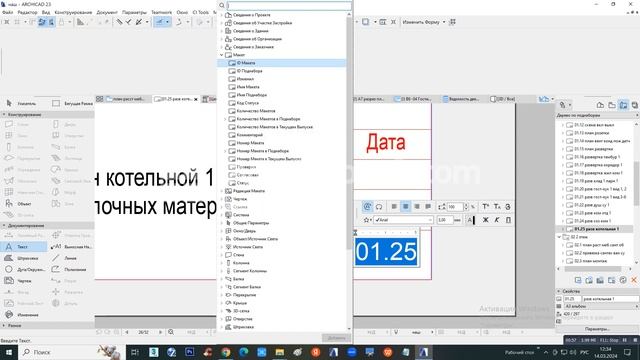Expand the Общие Параметры group
The width and height of the screenshot is (640, 360).
[x=222, y=223]
